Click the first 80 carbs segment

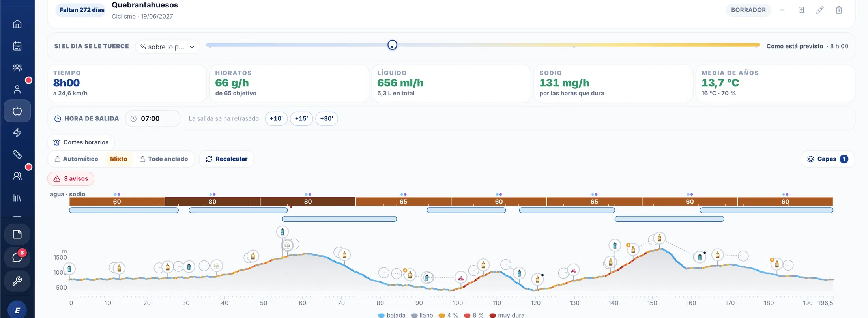pos(213,202)
